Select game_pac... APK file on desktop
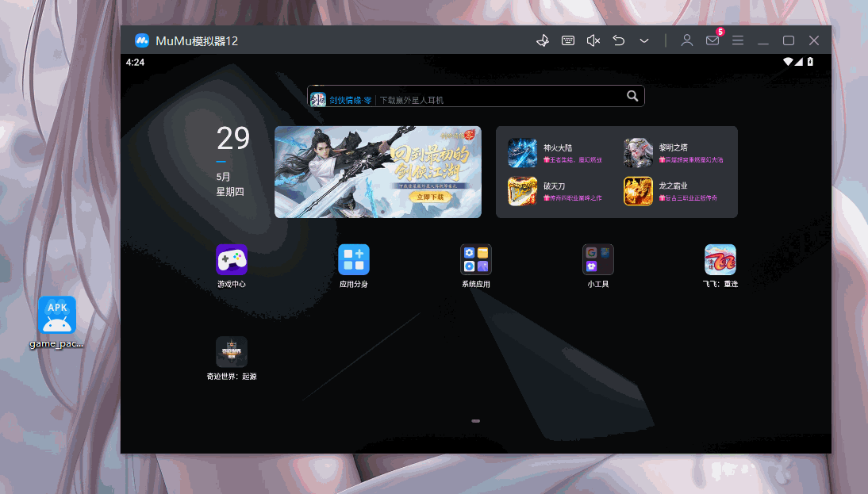Screen dimensions: 868x494 [x=56, y=323]
